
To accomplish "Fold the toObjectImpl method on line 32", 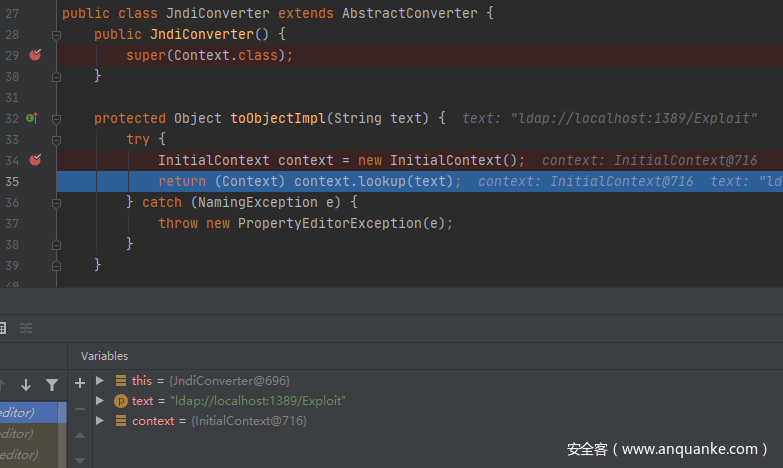I will tap(57, 118).
